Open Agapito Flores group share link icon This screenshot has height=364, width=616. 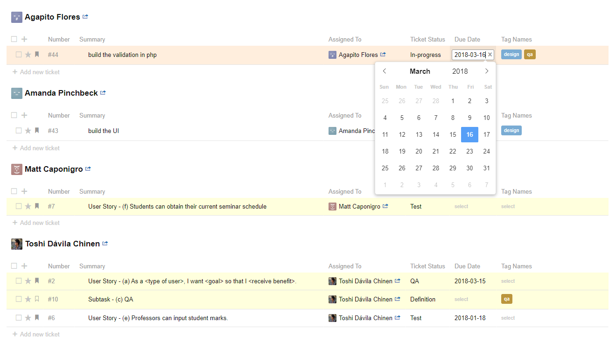point(85,16)
